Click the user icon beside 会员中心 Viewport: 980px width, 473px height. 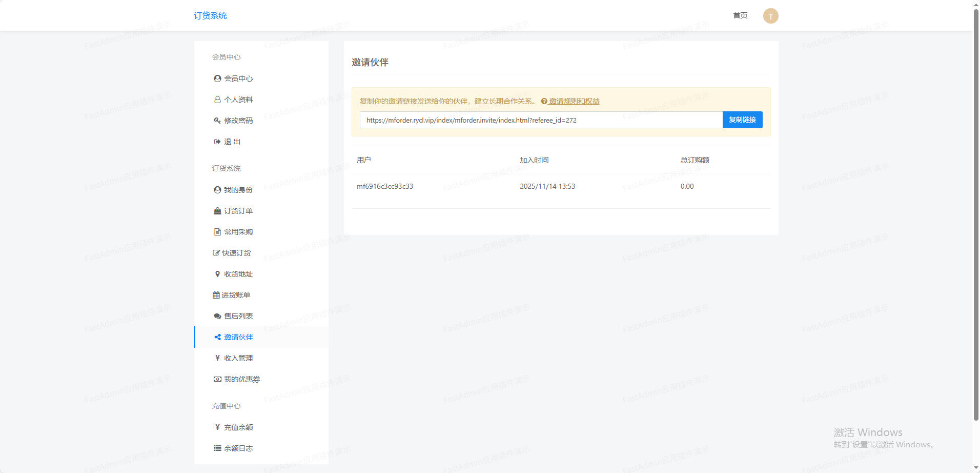217,78
